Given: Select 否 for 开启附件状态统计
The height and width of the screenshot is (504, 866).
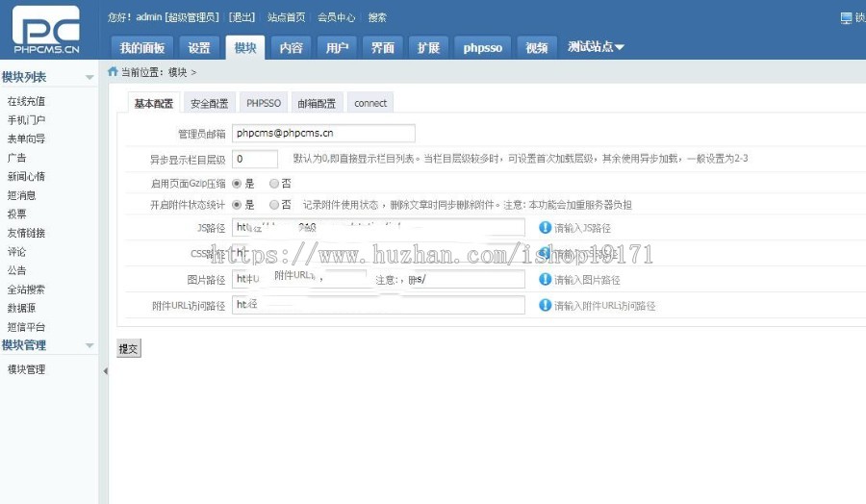Looking at the screenshot, I should [274, 205].
